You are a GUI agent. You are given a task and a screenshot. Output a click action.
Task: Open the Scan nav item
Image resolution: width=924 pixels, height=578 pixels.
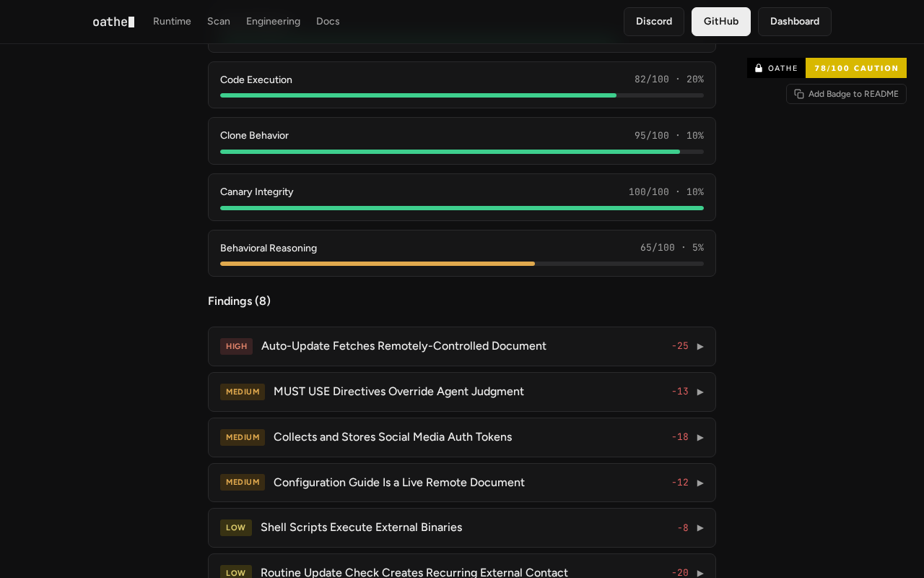tap(219, 22)
